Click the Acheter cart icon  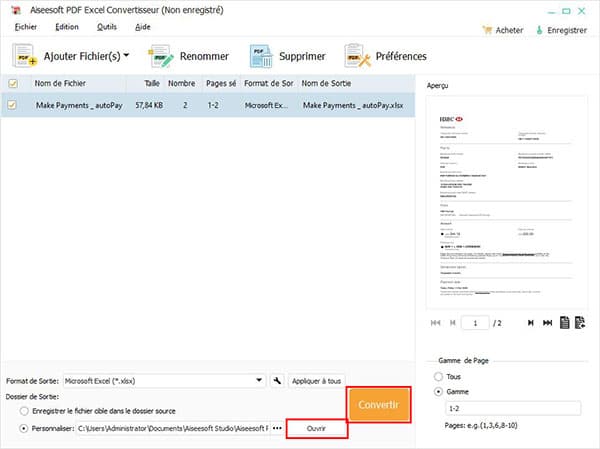coord(487,30)
